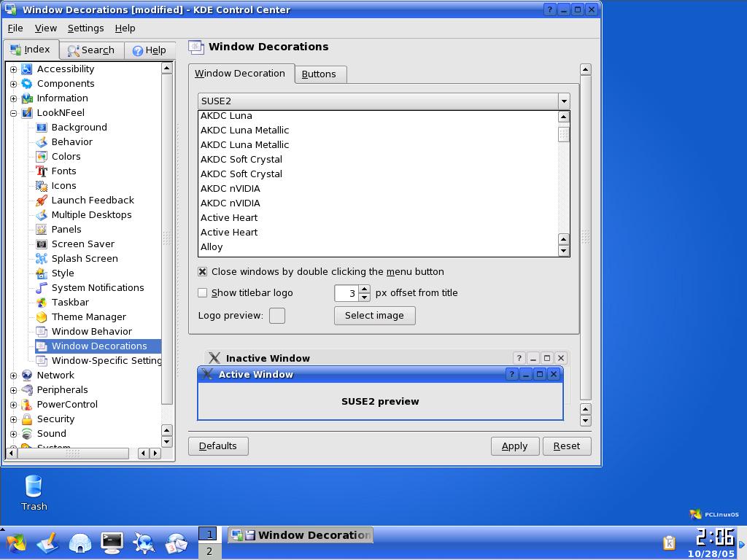Collapse the LookNFeel tree node
The height and width of the screenshot is (560, 747).
13,113
